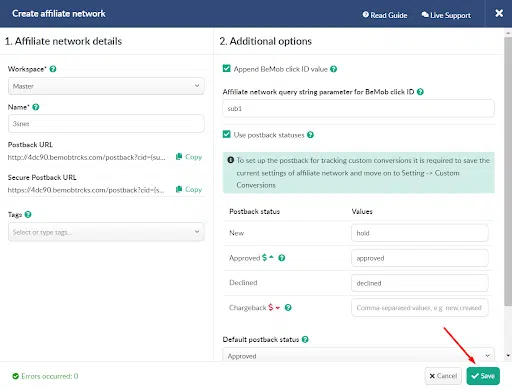Viewport: 512px width, 389px height.
Task: Save the affiliate network settings
Action: click(x=483, y=376)
